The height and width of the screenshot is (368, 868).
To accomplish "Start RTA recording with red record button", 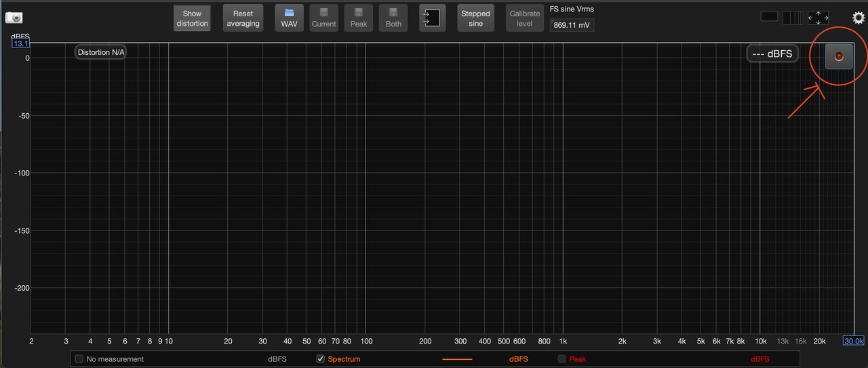I will click(839, 56).
